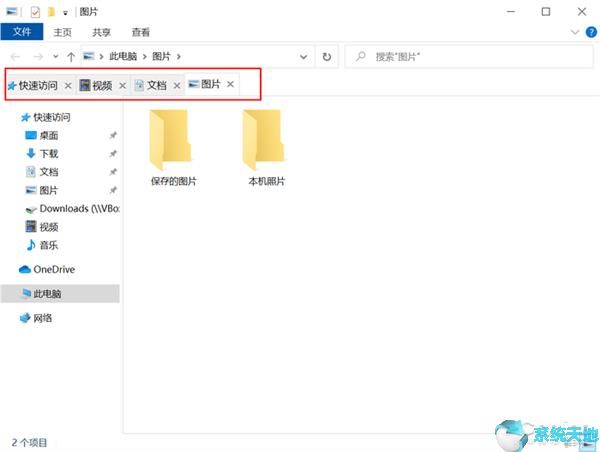600x452 pixels.
Task: Click the pin icon beside sidebar 图片
Action: (113, 190)
